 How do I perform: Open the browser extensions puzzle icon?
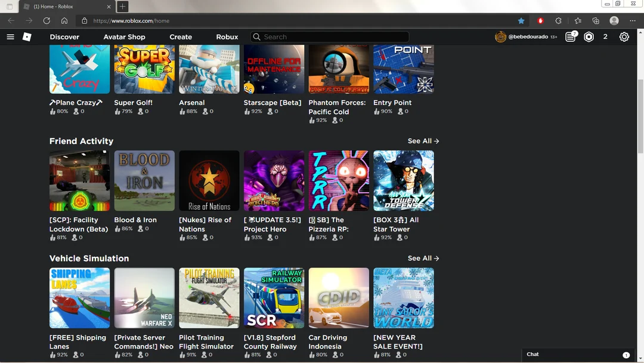tap(558, 20)
